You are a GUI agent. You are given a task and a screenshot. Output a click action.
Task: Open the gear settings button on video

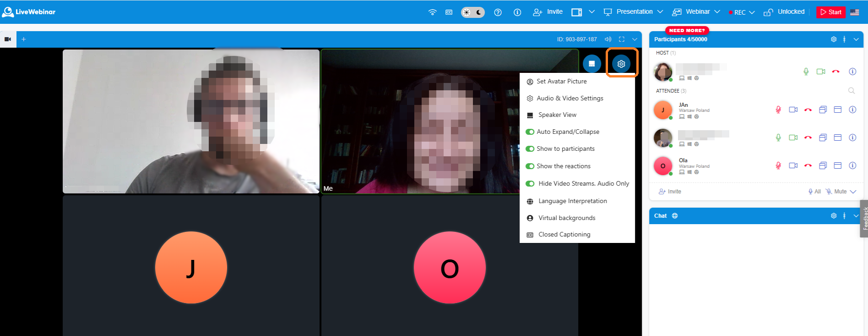click(621, 64)
